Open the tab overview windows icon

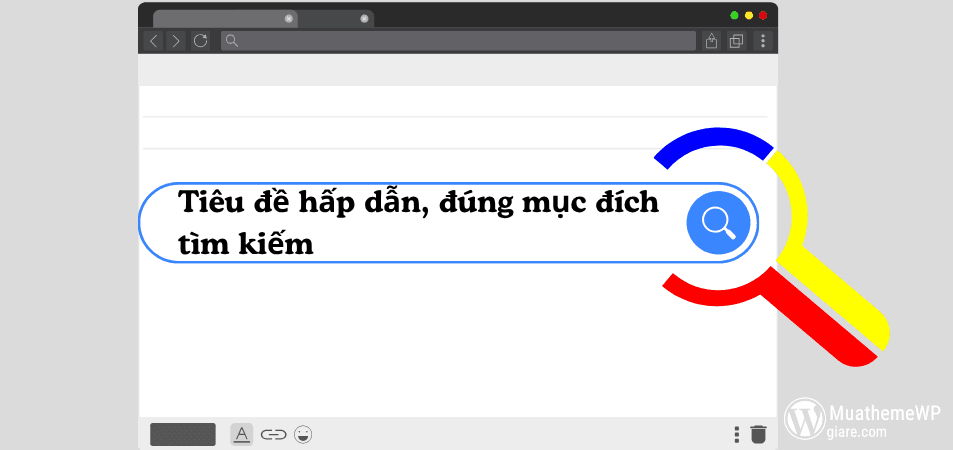click(737, 41)
